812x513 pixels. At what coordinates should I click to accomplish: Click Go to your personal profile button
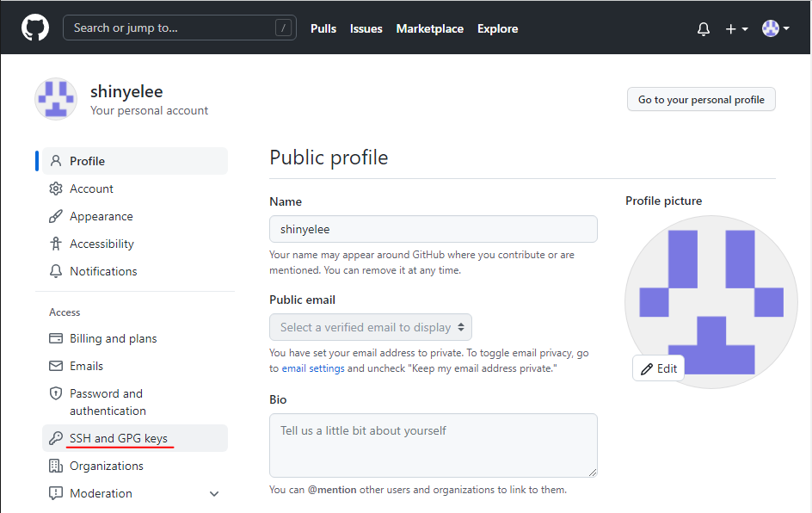tap(701, 100)
